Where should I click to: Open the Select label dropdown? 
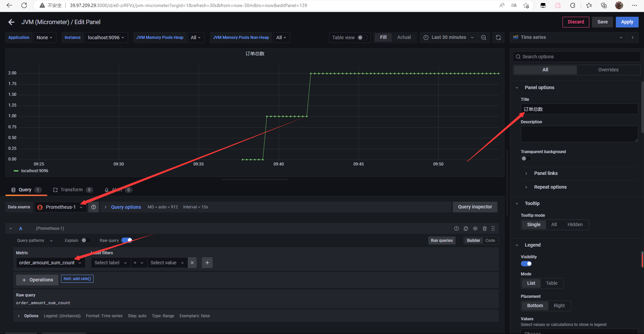(110, 263)
